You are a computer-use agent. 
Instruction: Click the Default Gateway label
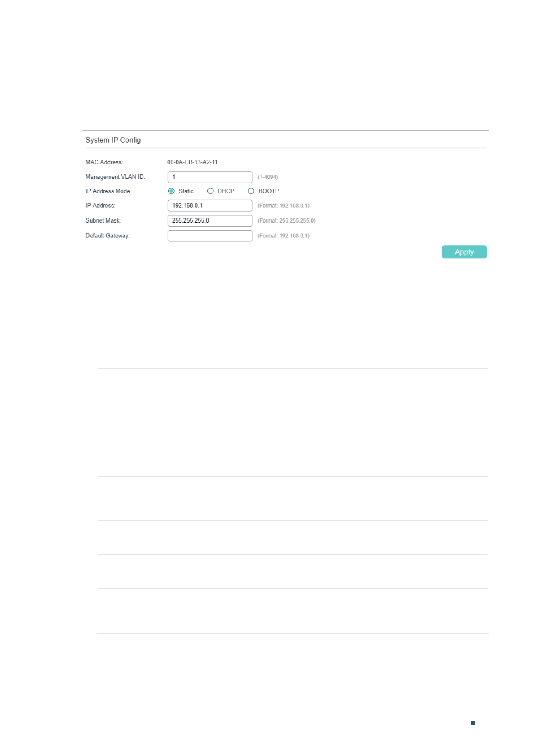(x=108, y=236)
